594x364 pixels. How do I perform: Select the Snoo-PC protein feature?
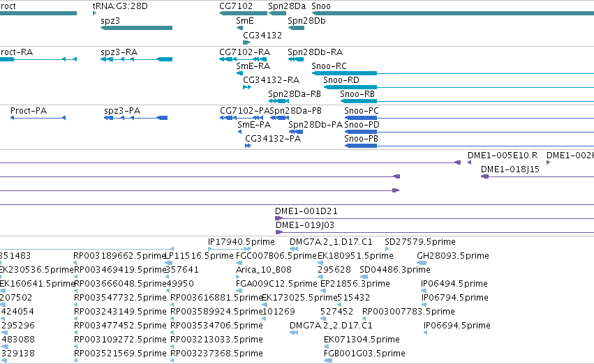point(469,118)
